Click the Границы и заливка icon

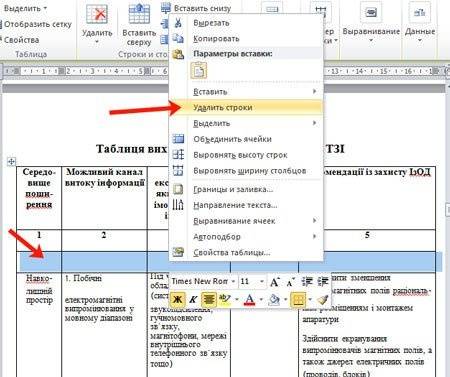click(x=178, y=189)
